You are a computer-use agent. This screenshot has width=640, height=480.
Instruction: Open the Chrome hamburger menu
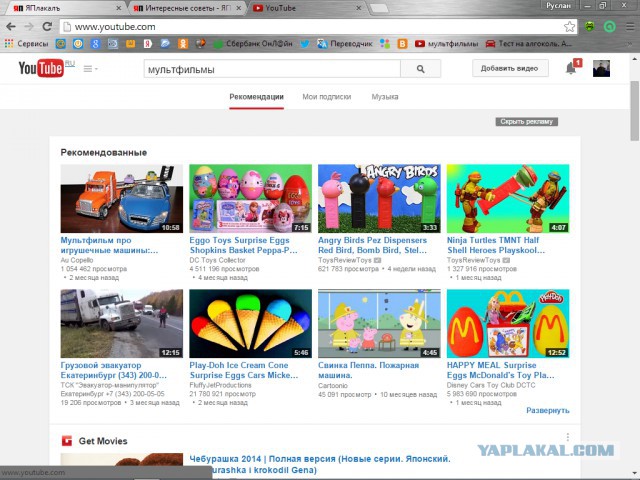pos(630,27)
